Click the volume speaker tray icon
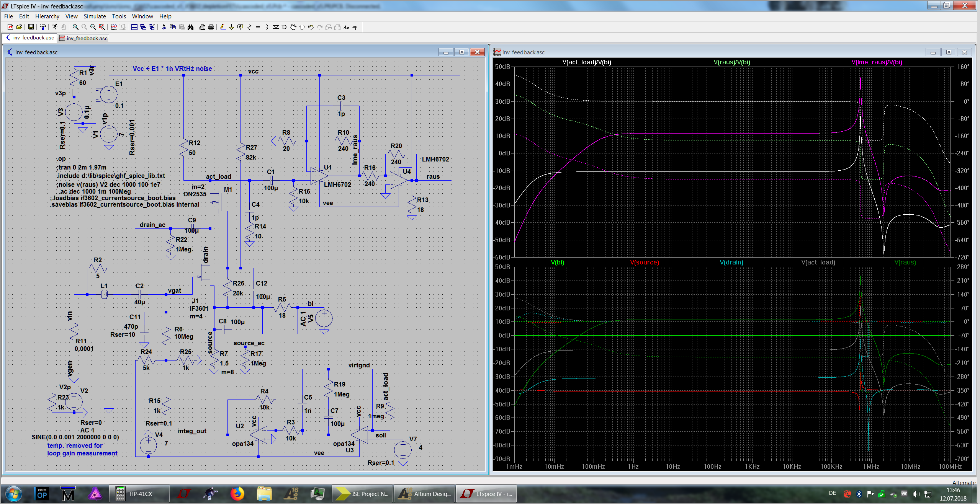Screen dimensions: 980x504 coord(916,494)
